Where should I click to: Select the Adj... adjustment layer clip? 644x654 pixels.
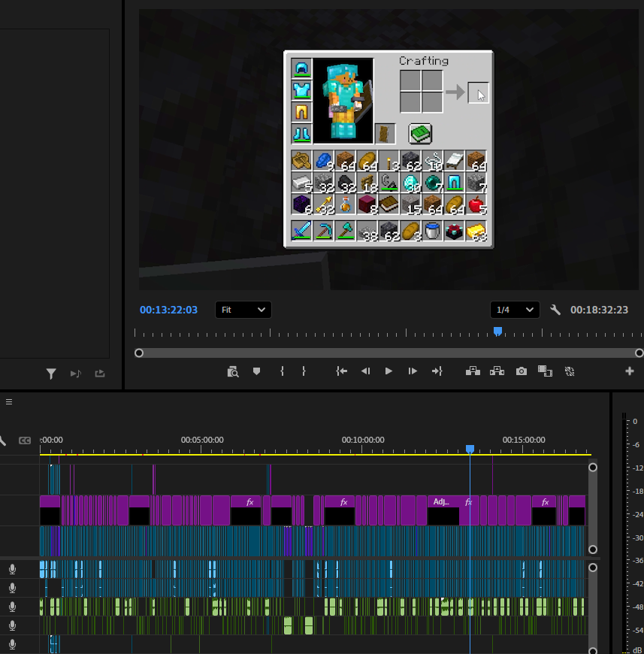[443, 510]
